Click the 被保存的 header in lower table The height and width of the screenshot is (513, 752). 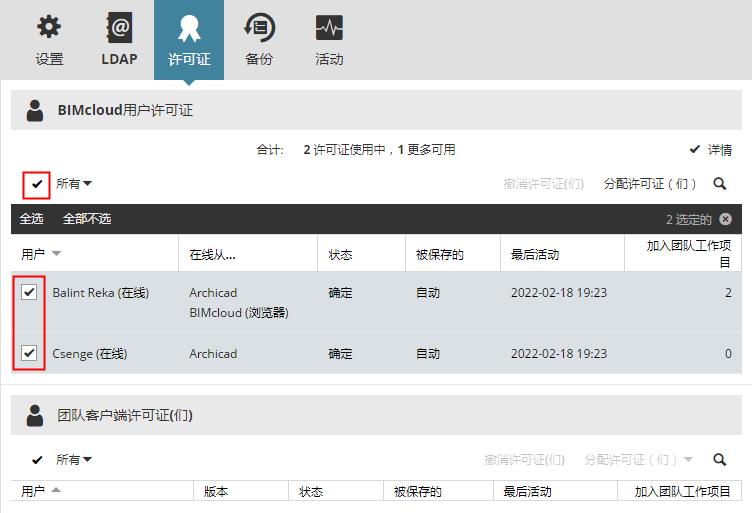click(x=417, y=491)
